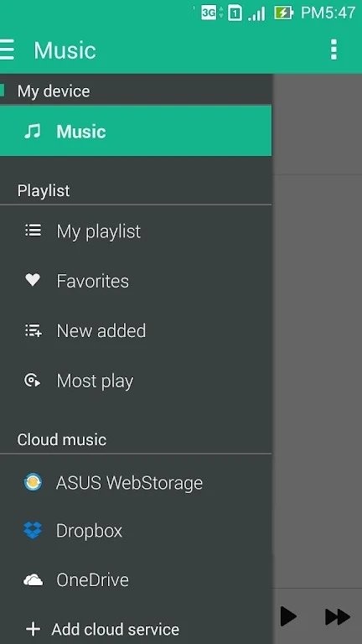Tap the ASUS WebStorage logo icon
Screen dimensions: 362x644
(x=33, y=482)
